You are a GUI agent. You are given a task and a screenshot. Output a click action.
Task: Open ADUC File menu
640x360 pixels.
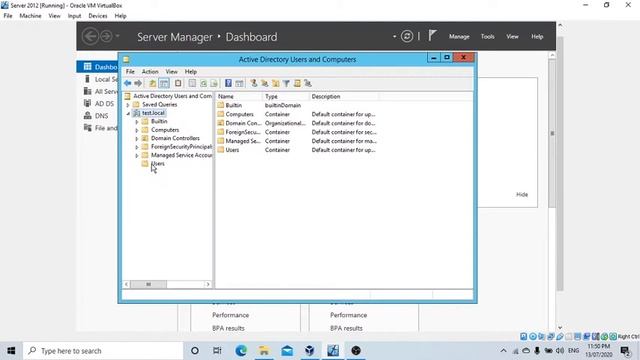click(x=130, y=71)
